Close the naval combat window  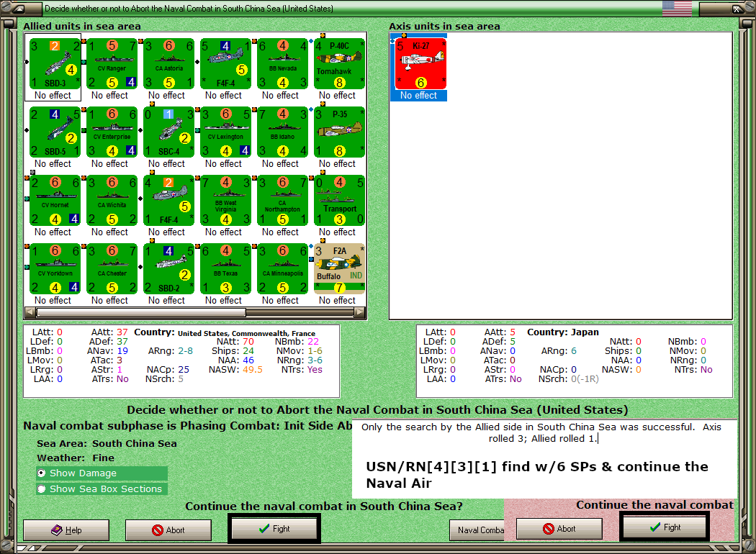(x=737, y=8)
